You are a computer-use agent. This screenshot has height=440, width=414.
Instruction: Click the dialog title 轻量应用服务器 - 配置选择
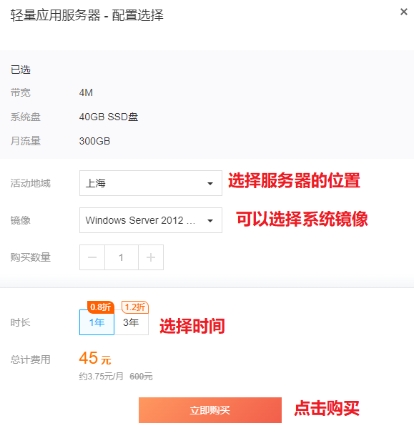[x=87, y=15]
